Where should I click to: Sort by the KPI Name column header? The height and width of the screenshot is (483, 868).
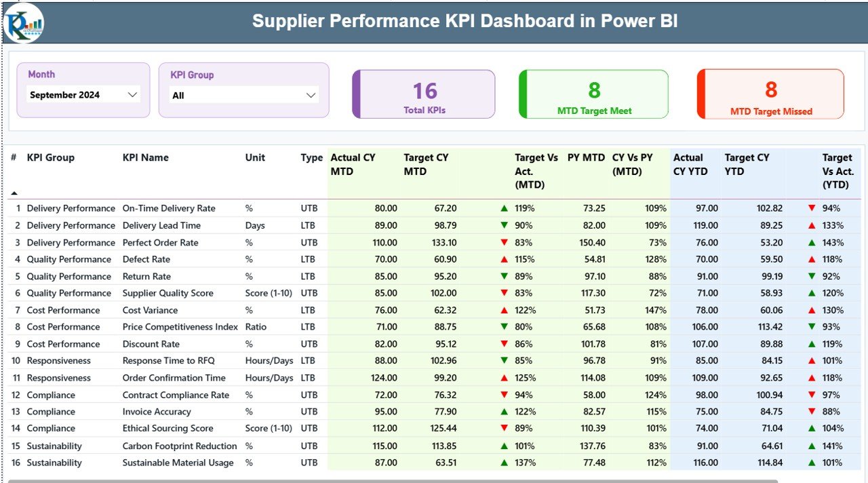tap(146, 157)
